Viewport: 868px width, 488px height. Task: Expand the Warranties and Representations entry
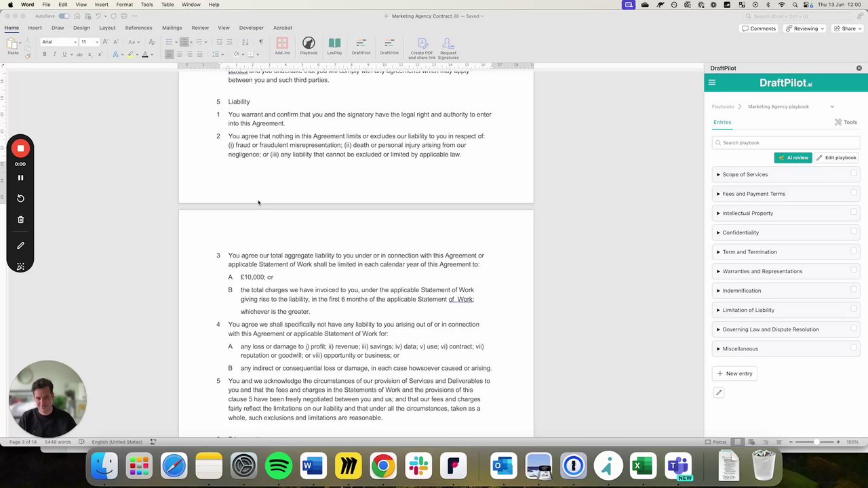click(718, 271)
